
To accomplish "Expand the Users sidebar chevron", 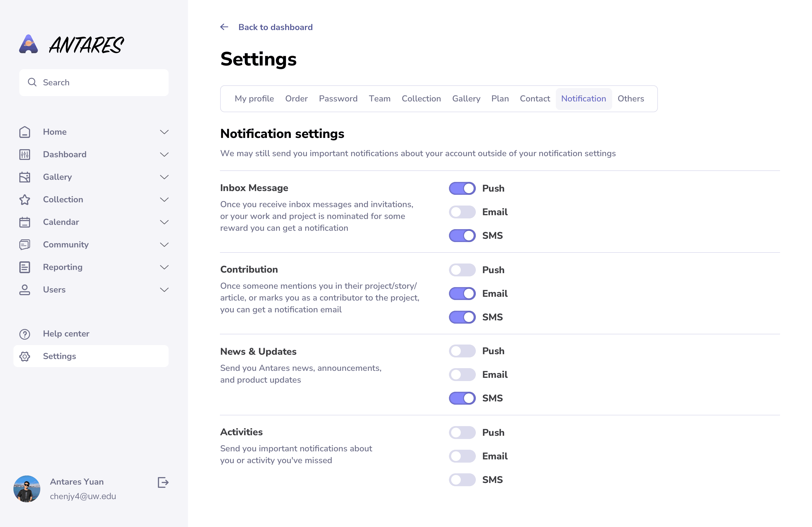I will pyautogui.click(x=164, y=290).
